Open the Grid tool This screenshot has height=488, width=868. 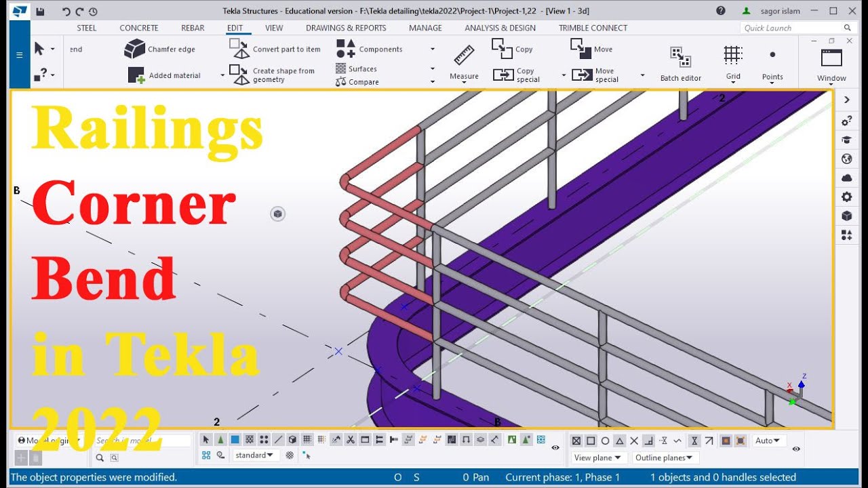733,62
